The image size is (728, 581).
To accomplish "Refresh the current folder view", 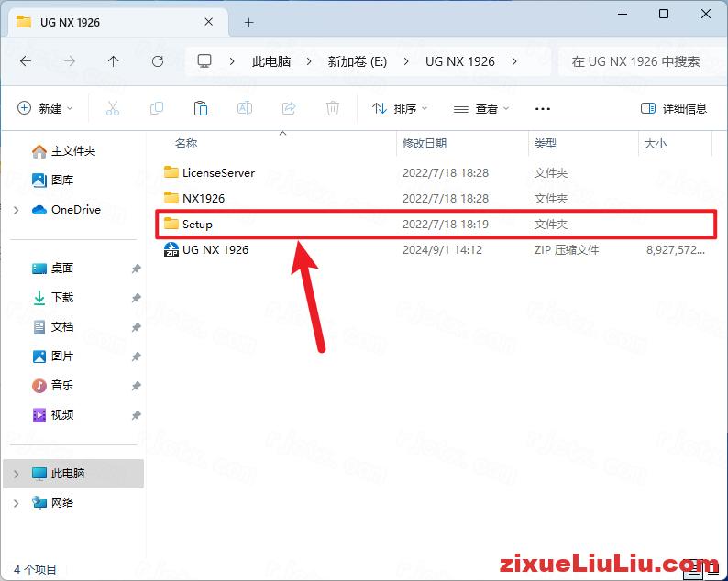I will pos(158,60).
